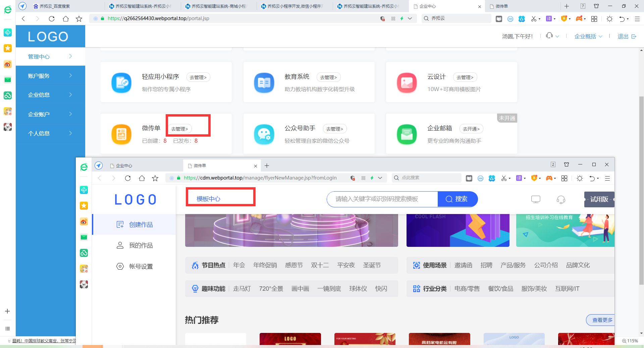Viewport: 644px width, 348px height.
Task: Click the scissors screenshot tool in the back toolbar
Action: (534, 19)
